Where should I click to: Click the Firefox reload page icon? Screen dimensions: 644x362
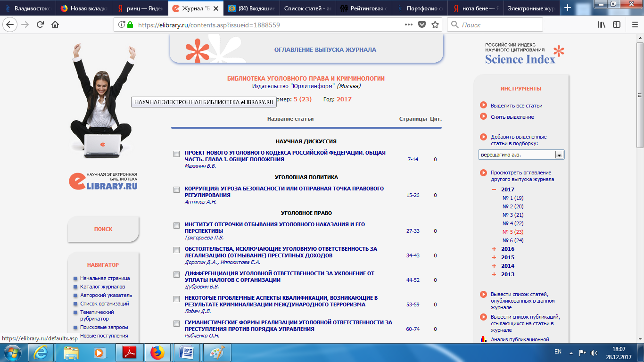click(x=40, y=25)
